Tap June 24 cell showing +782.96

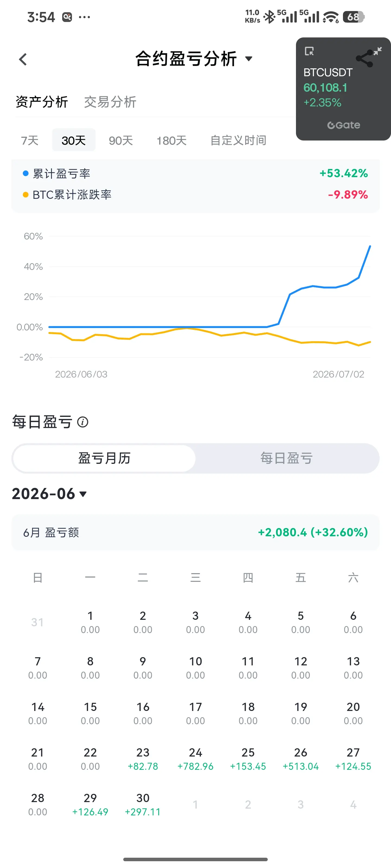click(x=195, y=759)
